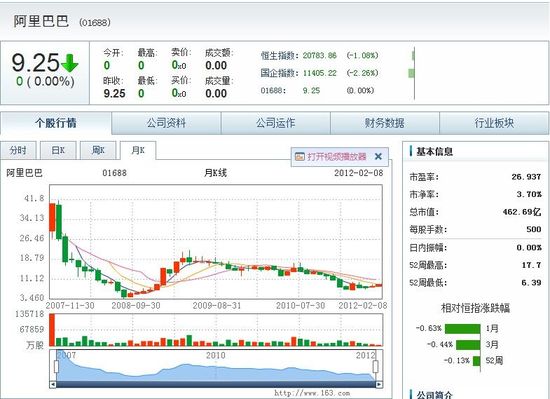Click the 1月 green bar in 相对恒指涨跌幅
550x399 pixels.
point(463,329)
